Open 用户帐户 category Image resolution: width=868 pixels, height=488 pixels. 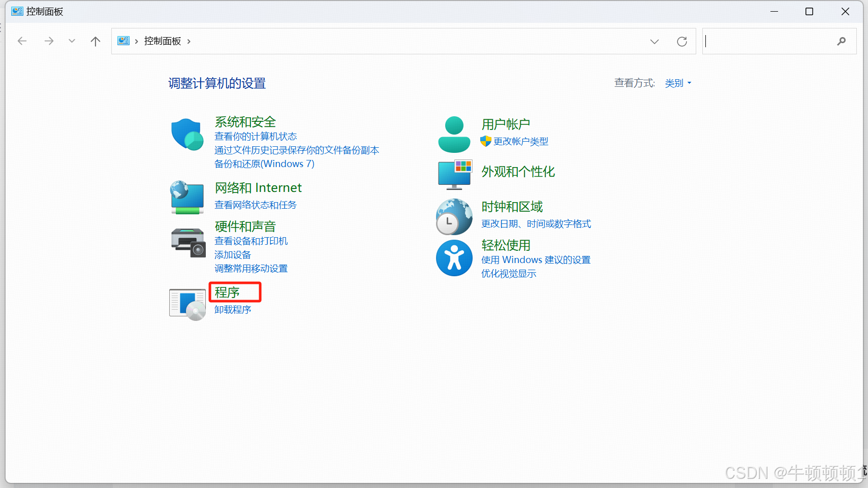click(x=506, y=124)
